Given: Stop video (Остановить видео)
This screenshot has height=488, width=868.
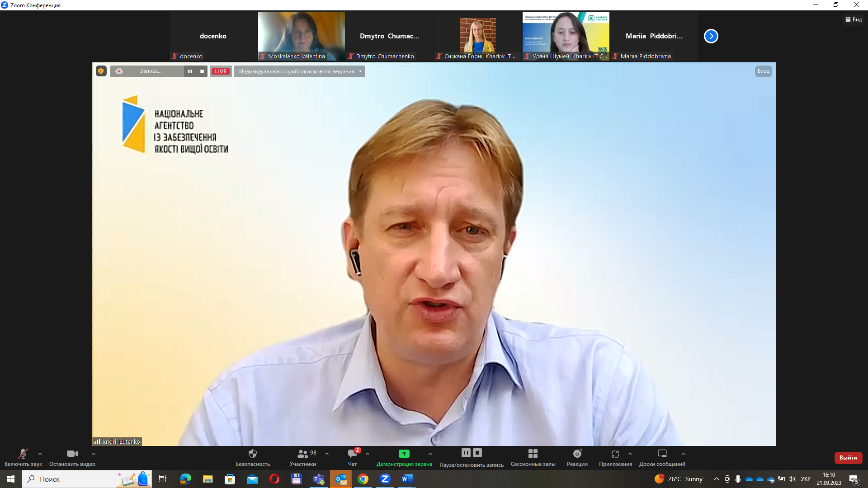Looking at the screenshot, I should coord(72,454).
